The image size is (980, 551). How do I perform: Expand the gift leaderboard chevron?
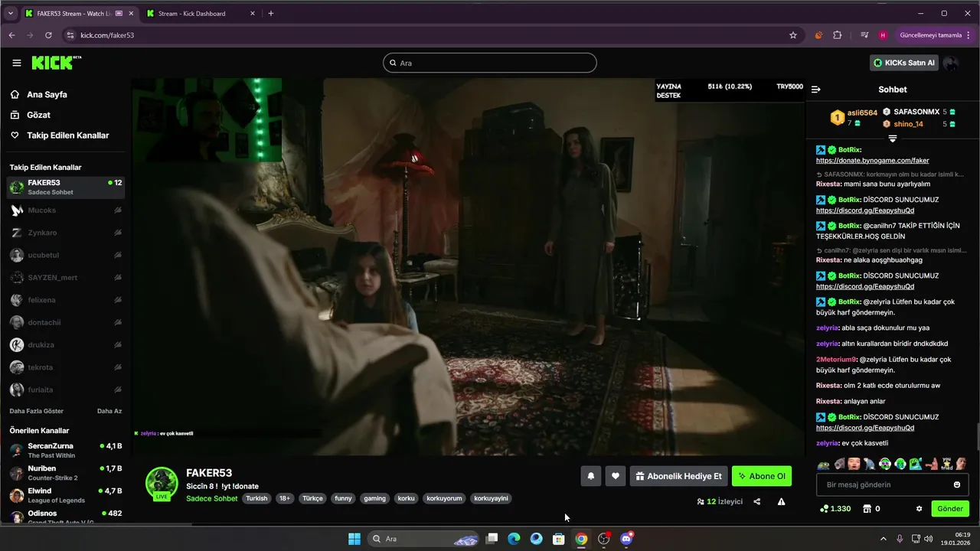click(x=892, y=139)
